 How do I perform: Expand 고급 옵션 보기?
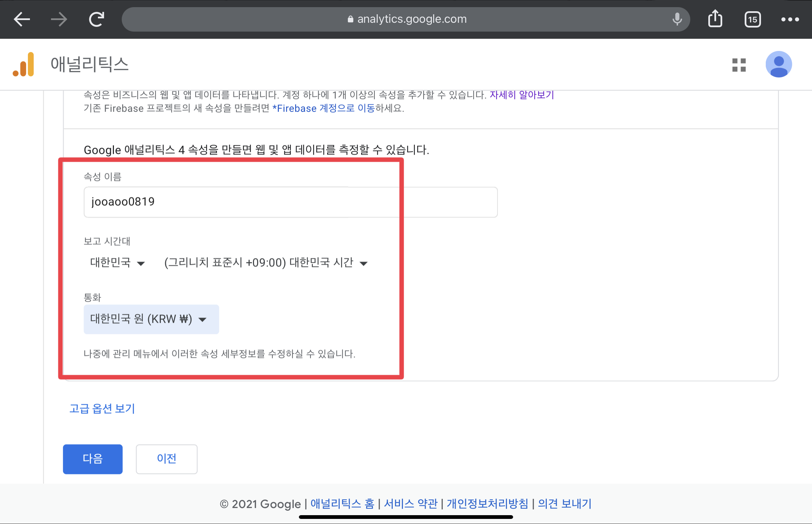(102, 408)
